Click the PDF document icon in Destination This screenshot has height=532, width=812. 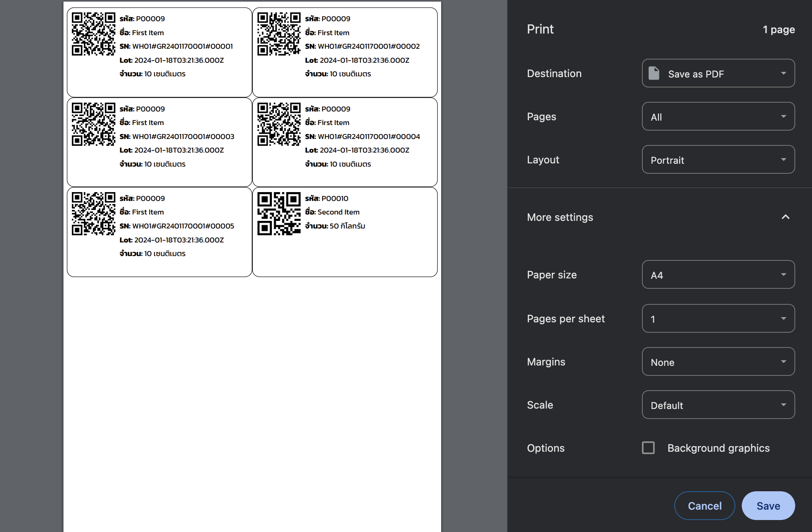point(654,73)
